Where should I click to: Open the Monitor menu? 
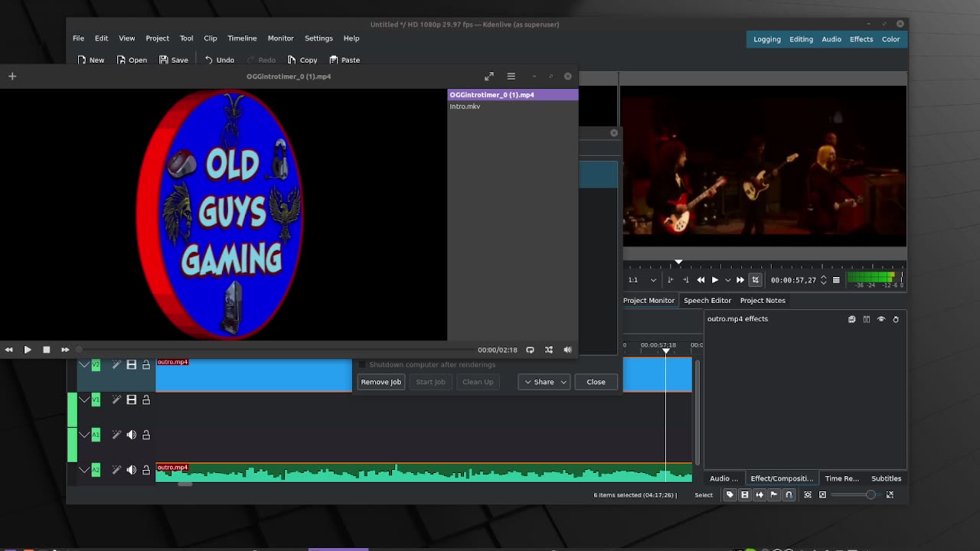point(280,38)
